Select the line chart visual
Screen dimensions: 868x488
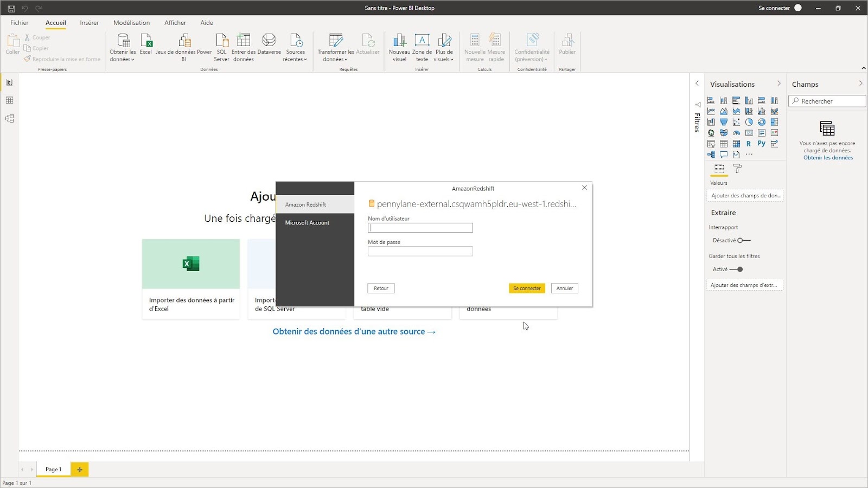coord(711,111)
